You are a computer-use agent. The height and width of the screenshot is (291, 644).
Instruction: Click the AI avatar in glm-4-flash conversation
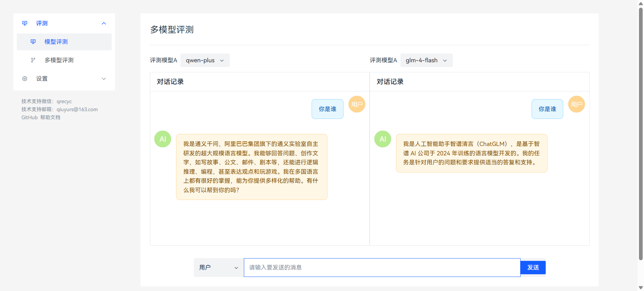point(383,139)
